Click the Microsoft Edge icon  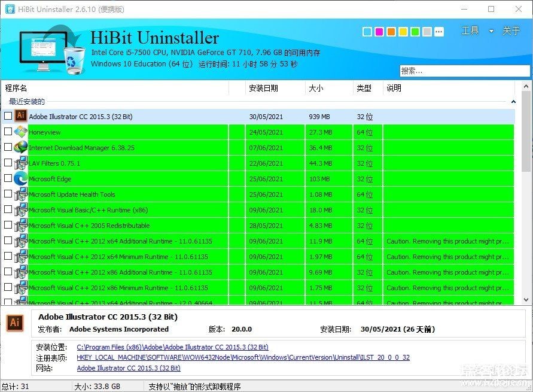tap(21, 178)
